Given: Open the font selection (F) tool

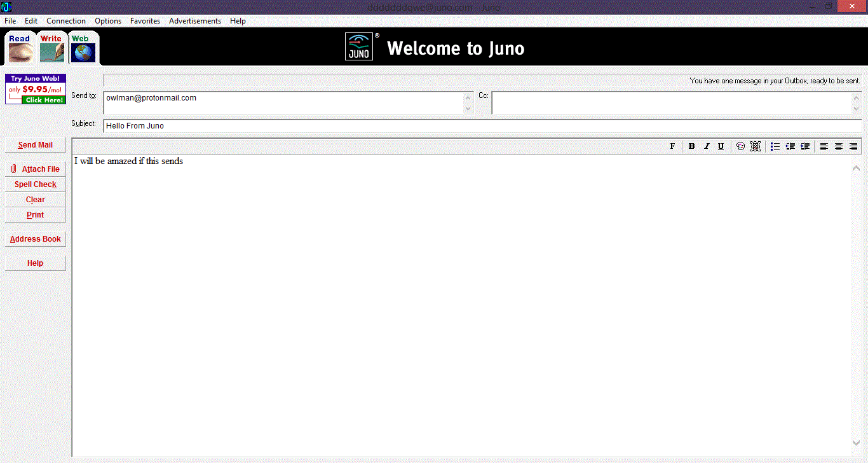Looking at the screenshot, I should coord(672,146).
